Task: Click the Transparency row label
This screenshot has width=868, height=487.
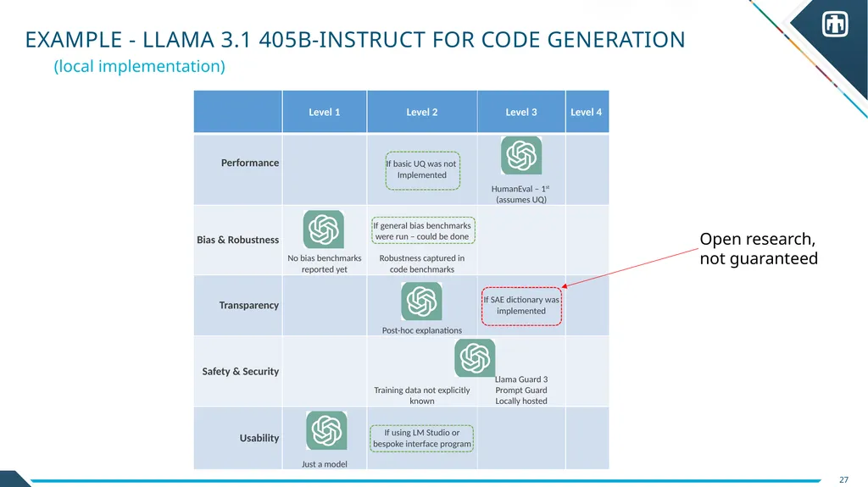Action: 248,305
